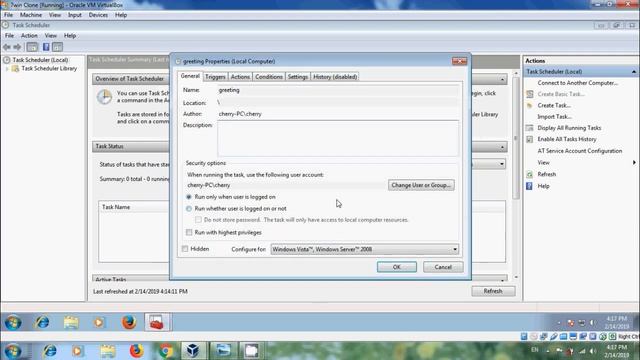640x360 pixels.
Task: Open the task status time period dropdown
Action: 502,164
